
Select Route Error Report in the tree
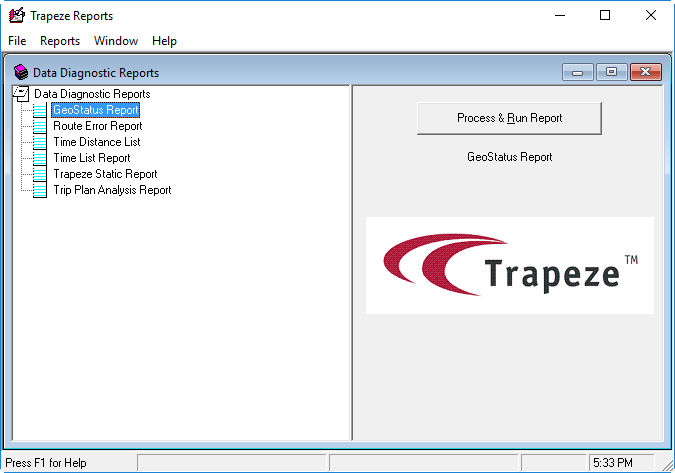98,126
